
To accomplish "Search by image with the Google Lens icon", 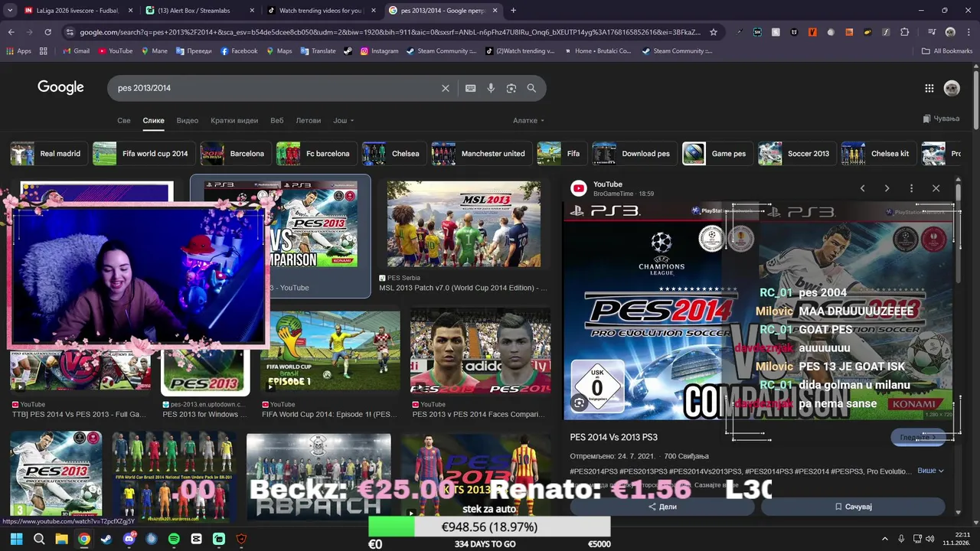I will [511, 88].
